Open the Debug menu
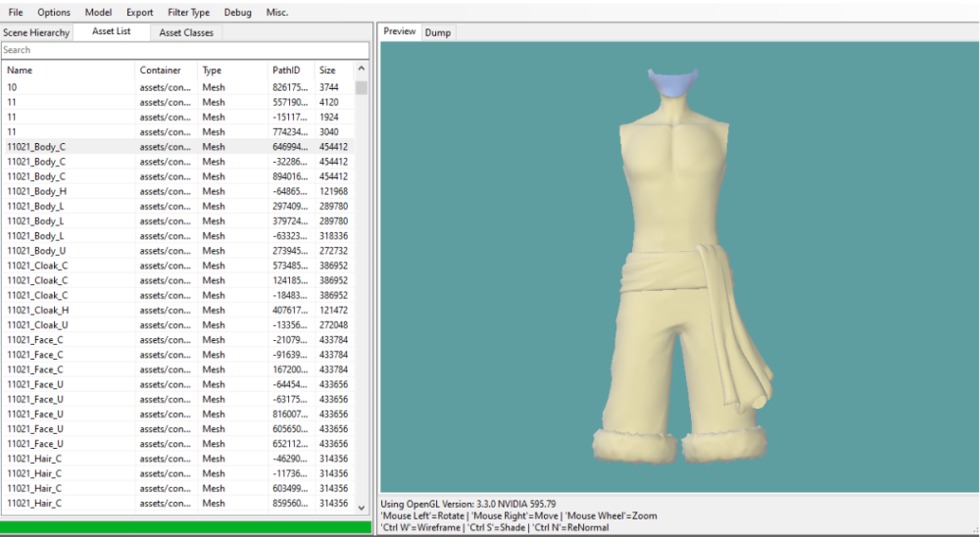 237,12
